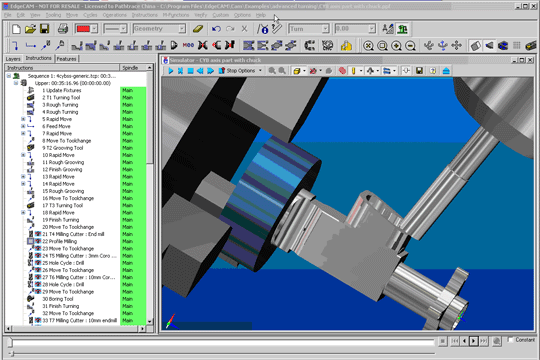Click the New file icon
The height and width of the screenshot is (360, 540).
click(16, 29)
